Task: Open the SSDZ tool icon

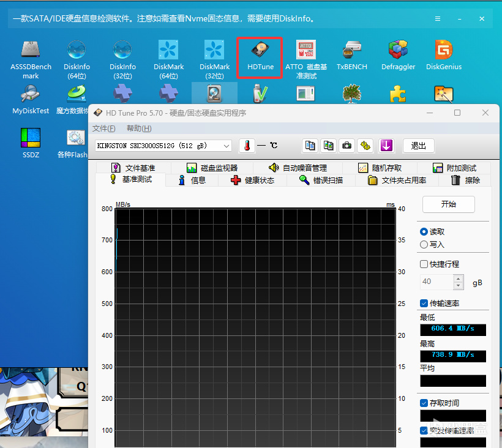Action: [31, 143]
